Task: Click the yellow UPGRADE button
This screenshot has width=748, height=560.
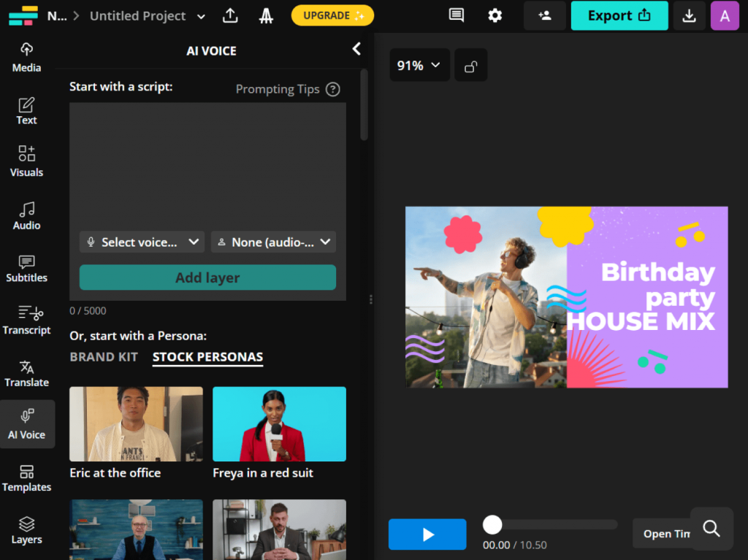Action: (x=332, y=15)
